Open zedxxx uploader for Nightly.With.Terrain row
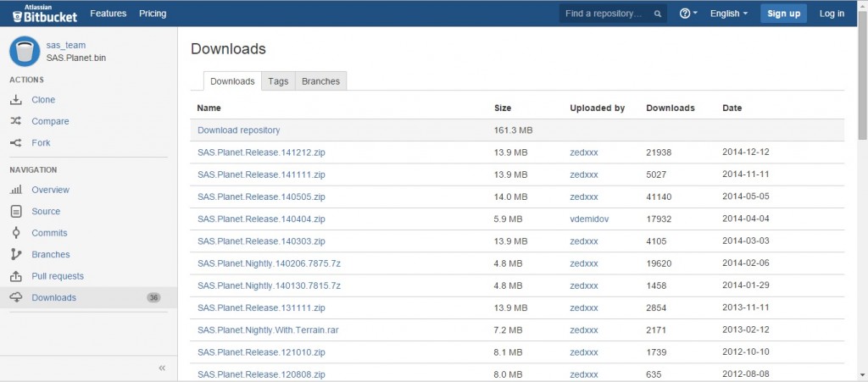The width and height of the screenshot is (868, 382). [x=584, y=330]
